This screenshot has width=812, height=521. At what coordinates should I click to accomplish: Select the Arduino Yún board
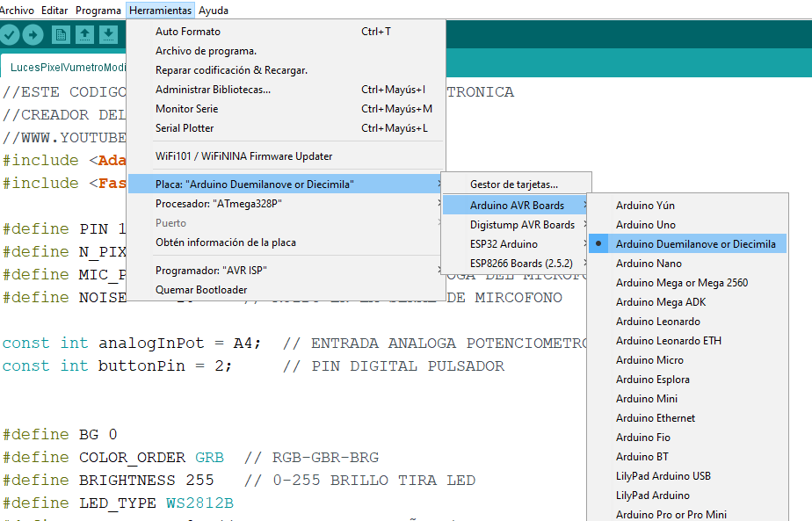point(688,206)
